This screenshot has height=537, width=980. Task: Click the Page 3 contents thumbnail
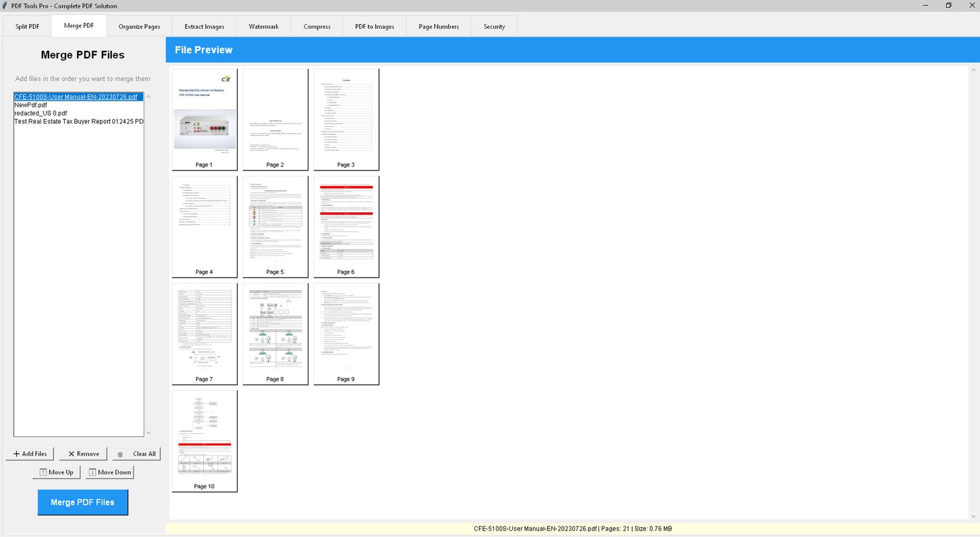point(346,120)
